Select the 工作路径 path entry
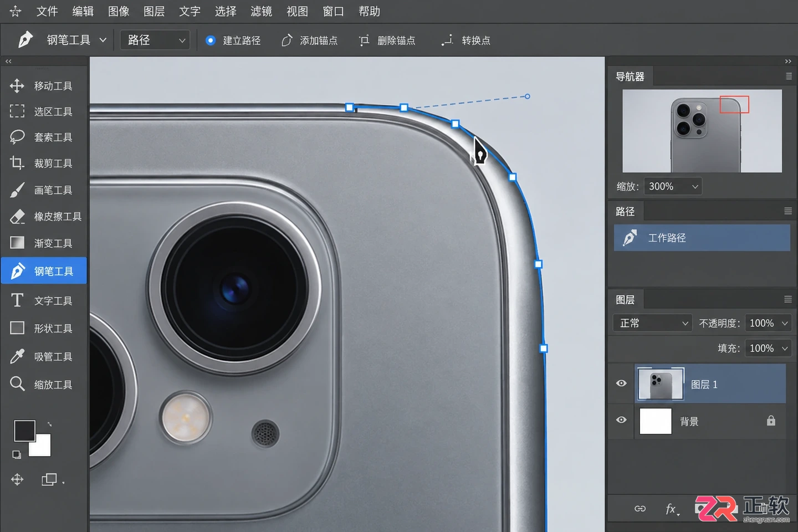798x532 pixels. (x=702, y=238)
